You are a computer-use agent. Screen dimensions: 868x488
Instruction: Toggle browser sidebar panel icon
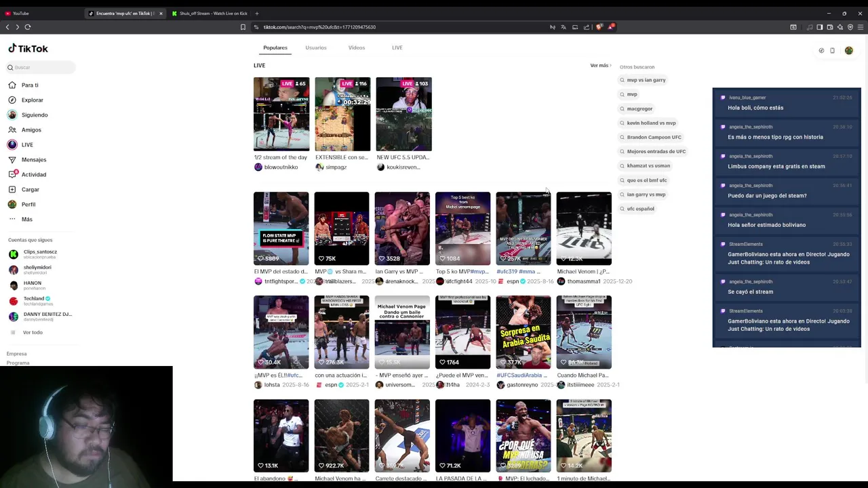tap(819, 27)
